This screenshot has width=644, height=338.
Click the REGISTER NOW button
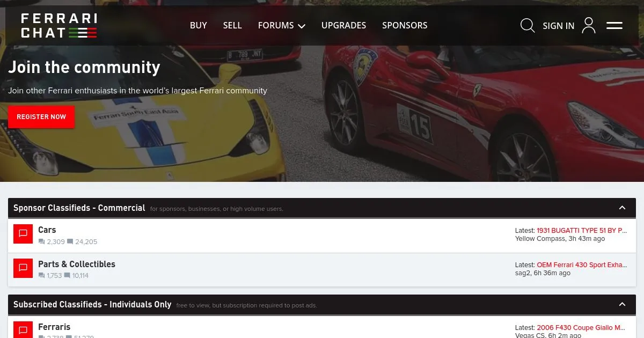pyautogui.click(x=41, y=117)
